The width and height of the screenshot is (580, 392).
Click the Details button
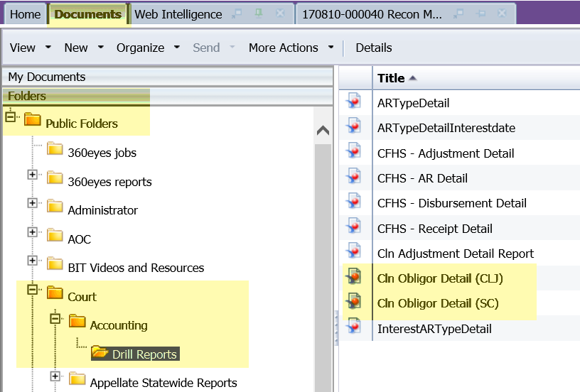point(374,48)
